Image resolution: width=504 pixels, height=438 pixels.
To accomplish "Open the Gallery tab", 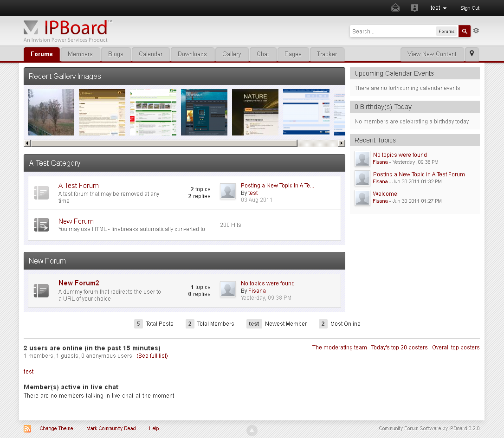I will (x=232, y=54).
